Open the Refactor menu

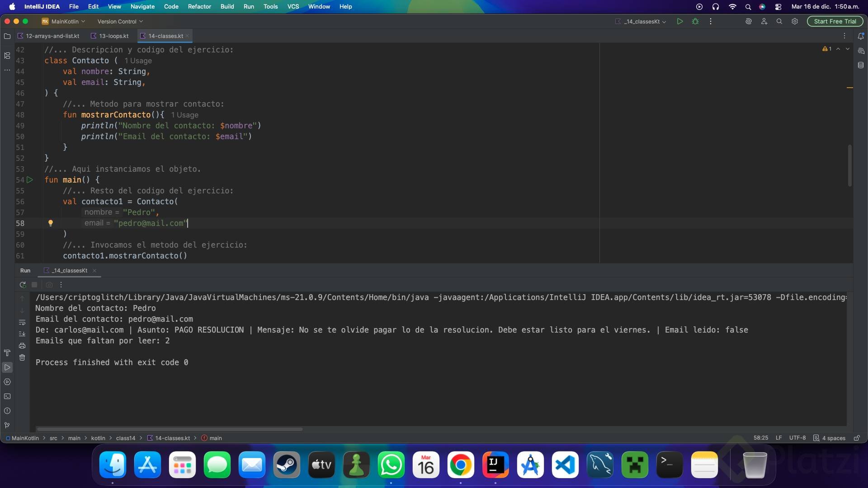coord(199,6)
